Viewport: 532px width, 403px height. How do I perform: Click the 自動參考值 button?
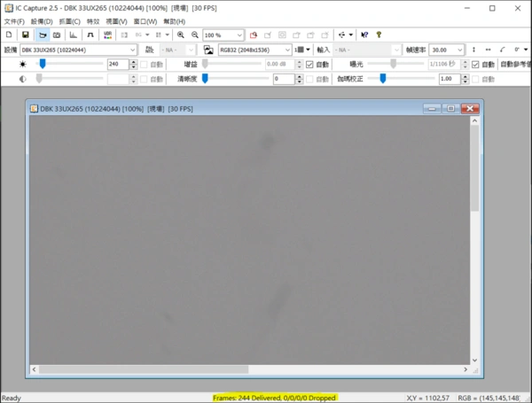click(x=514, y=65)
